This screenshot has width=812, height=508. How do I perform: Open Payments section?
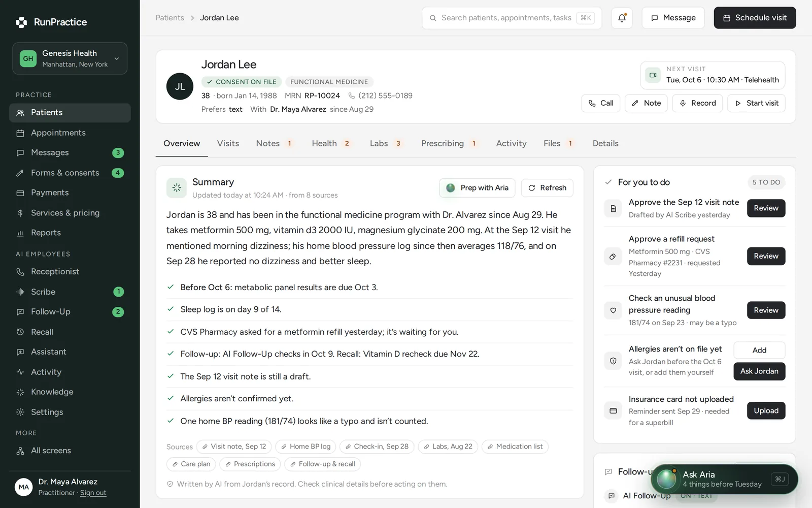70,193
